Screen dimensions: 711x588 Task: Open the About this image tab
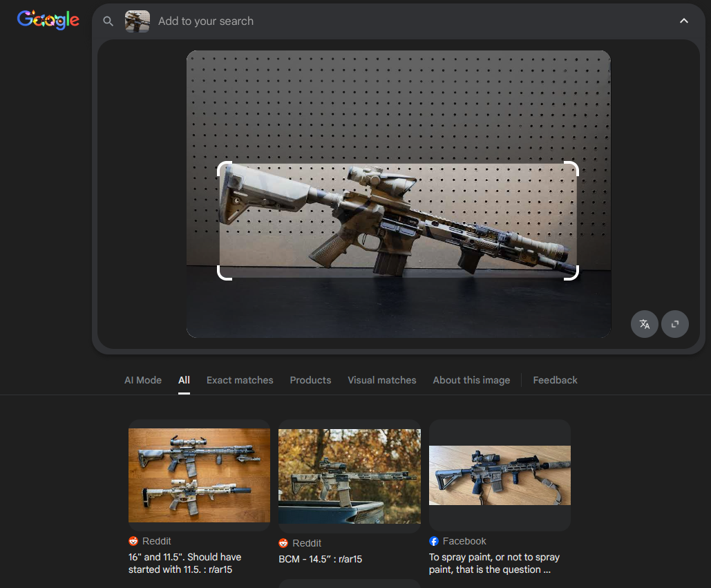pyautogui.click(x=471, y=380)
